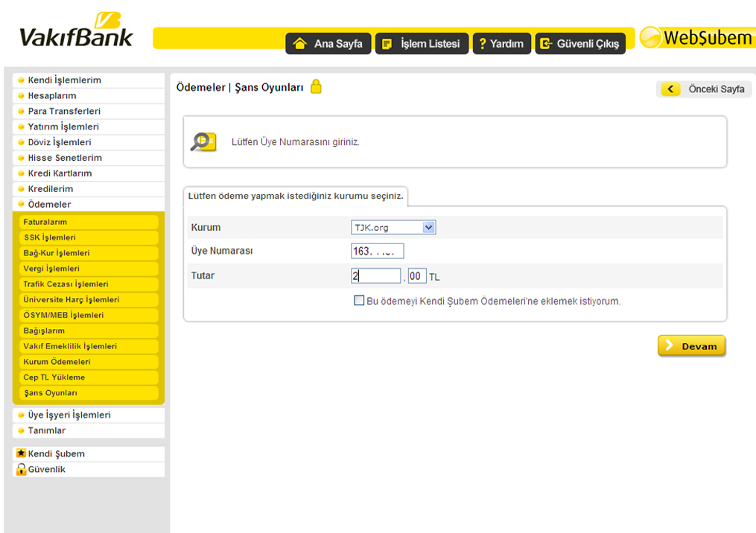Click the bullet icon beside Kredi Kartlarım
Screen dimensions: 756x533
point(21,173)
